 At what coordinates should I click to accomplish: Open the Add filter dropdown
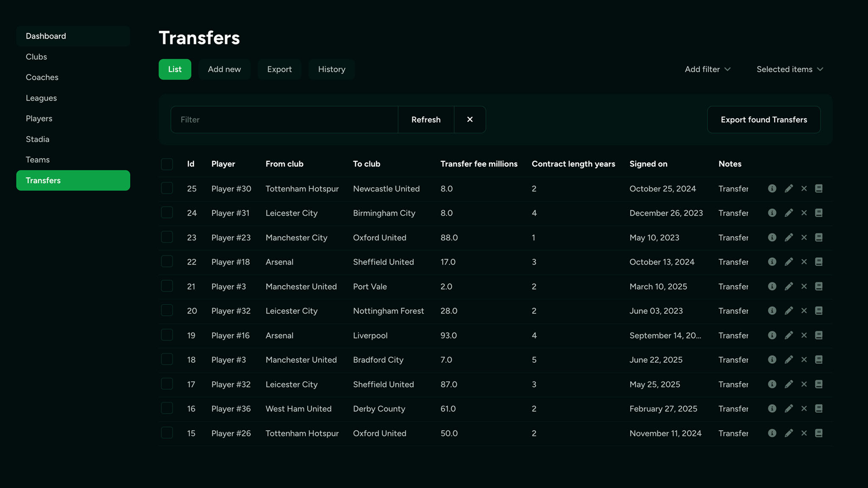[x=707, y=69]
